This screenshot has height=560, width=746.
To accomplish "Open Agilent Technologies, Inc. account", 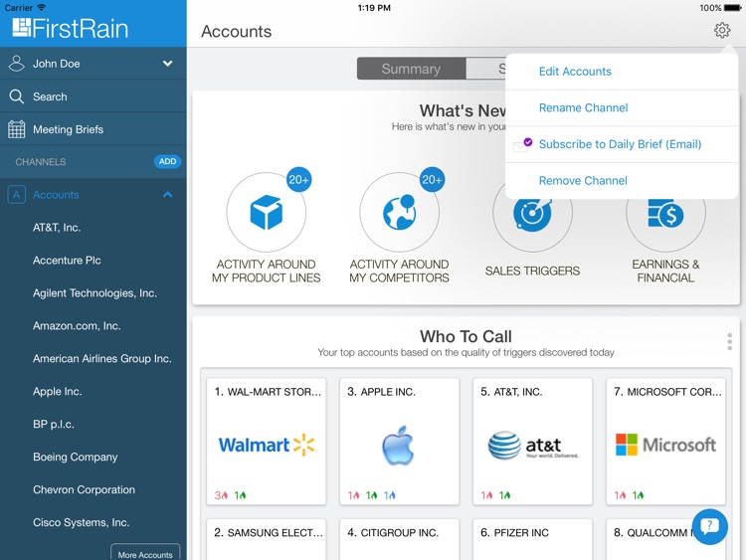I will (x=94, y=293).
